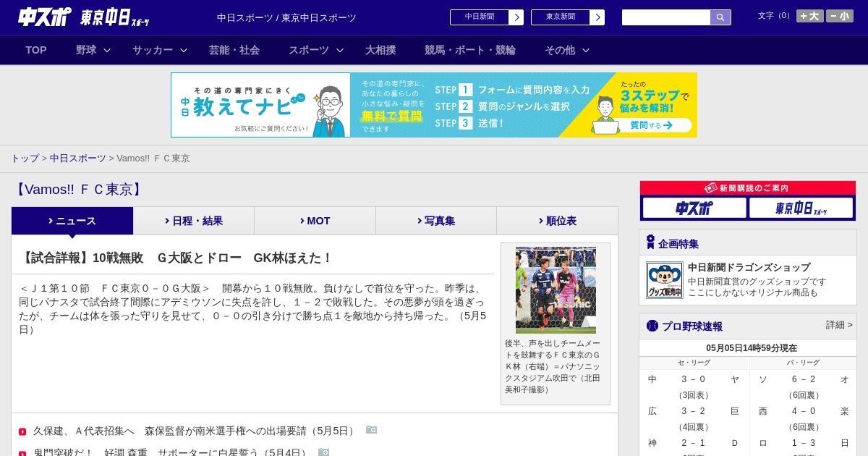Click 神 2－1 Ｄ score row
Screen dimensions: 868x456
click(x=694, y=443)
